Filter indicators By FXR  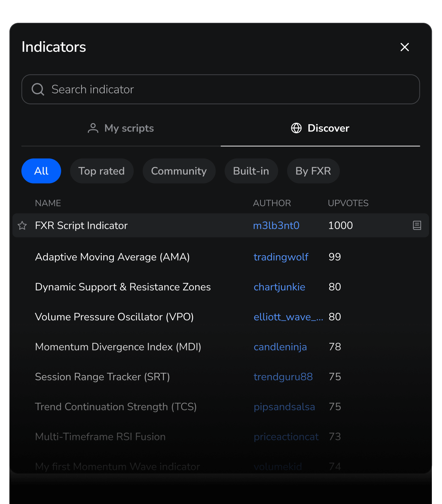[x=313, y=171]
